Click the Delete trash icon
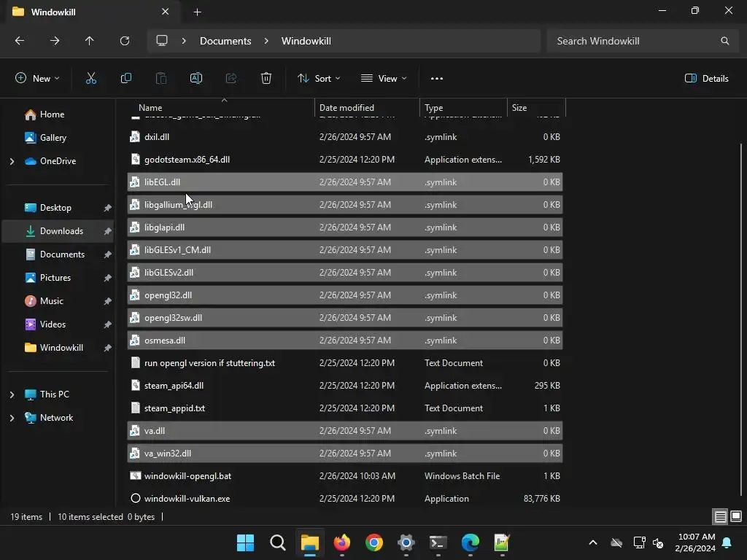 tap(266, 79)
